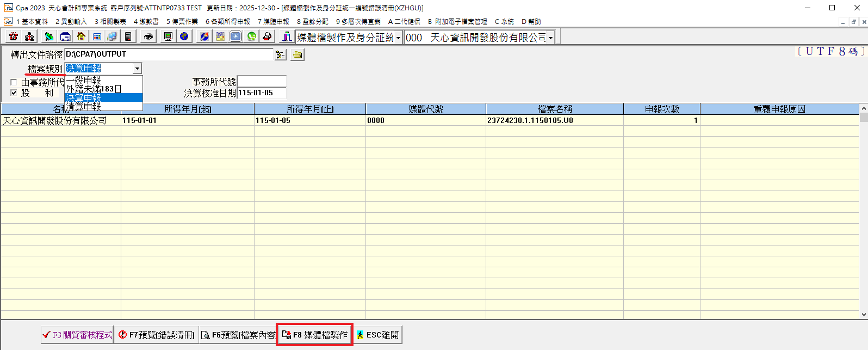Open the calculator toolbar icon
The image size is (868, 350).
128,36
